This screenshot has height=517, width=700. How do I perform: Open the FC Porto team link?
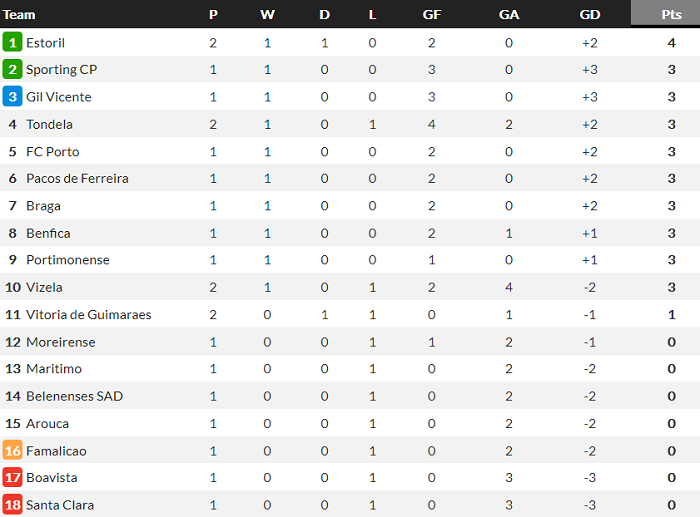[x=53, y=152]
